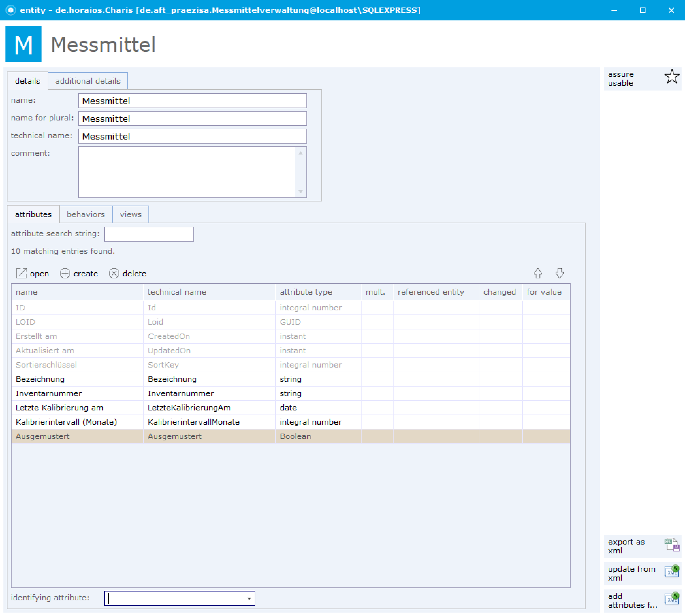685x616 pixels.
Task: Open the behaviors tab
Action: pyautogui.click(x=86, y=214)
